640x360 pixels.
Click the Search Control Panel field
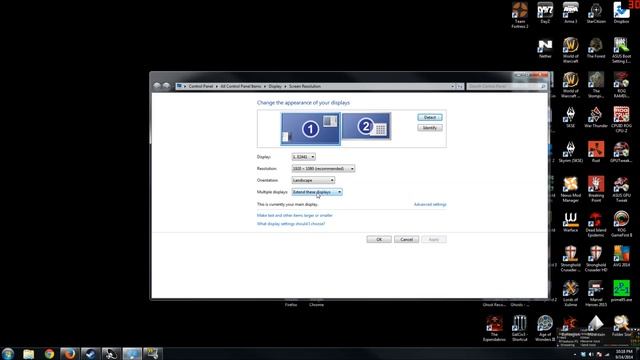pos(506,87)
